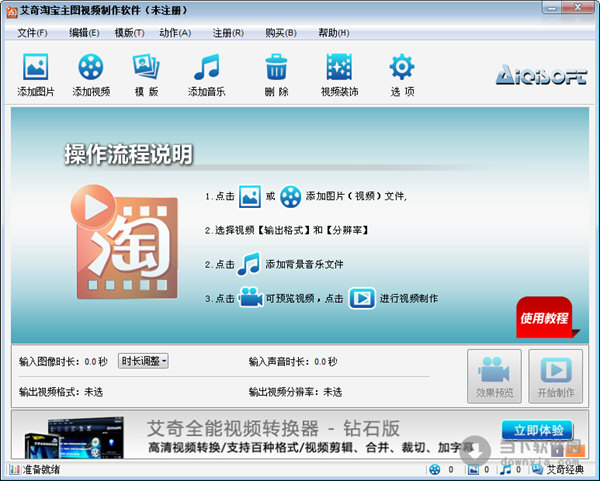Click the 输出视频分辨率: 未选 text
Screen dimensions: 600x481
click(x=295, y=392)
